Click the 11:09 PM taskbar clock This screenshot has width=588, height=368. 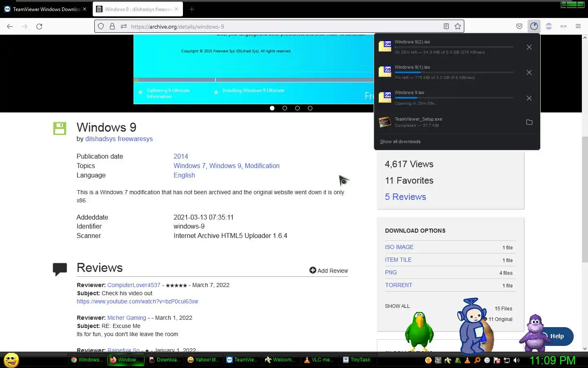[x=552, y=360]
